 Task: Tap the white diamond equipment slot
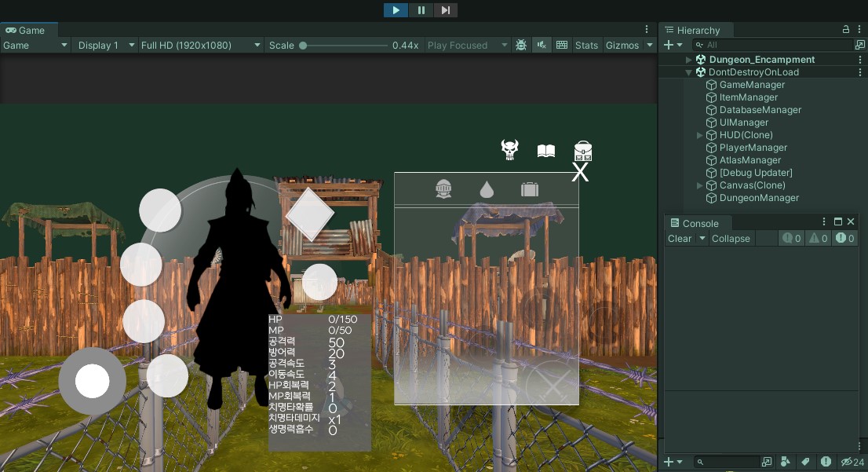point(310,214)
